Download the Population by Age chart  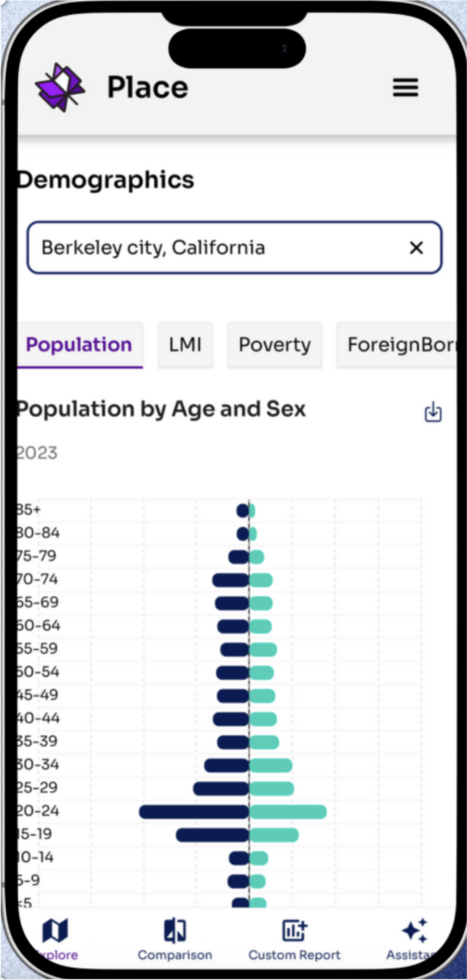click(433, 412)
